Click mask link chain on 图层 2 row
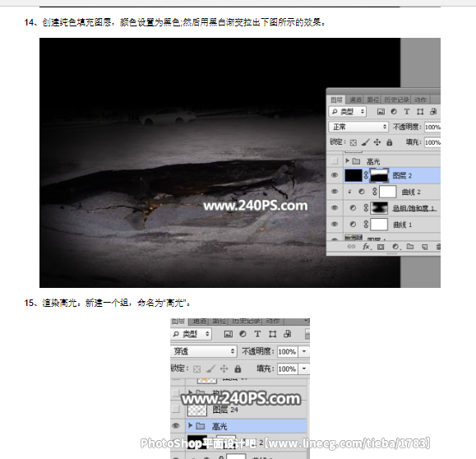The height and width of the screenshot is (459, 476). coord(366,175)
